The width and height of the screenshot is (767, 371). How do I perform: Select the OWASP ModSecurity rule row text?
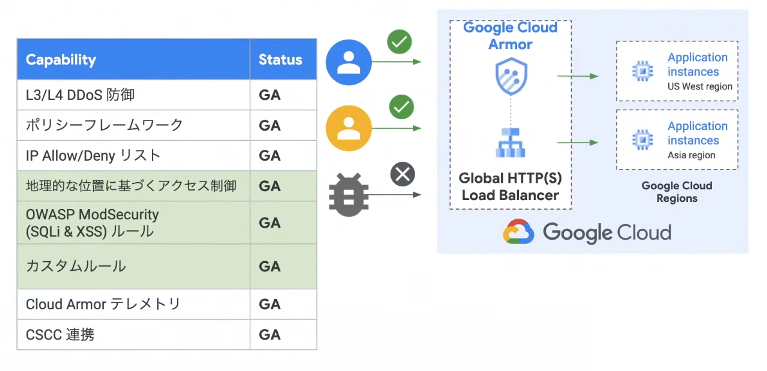92,223
